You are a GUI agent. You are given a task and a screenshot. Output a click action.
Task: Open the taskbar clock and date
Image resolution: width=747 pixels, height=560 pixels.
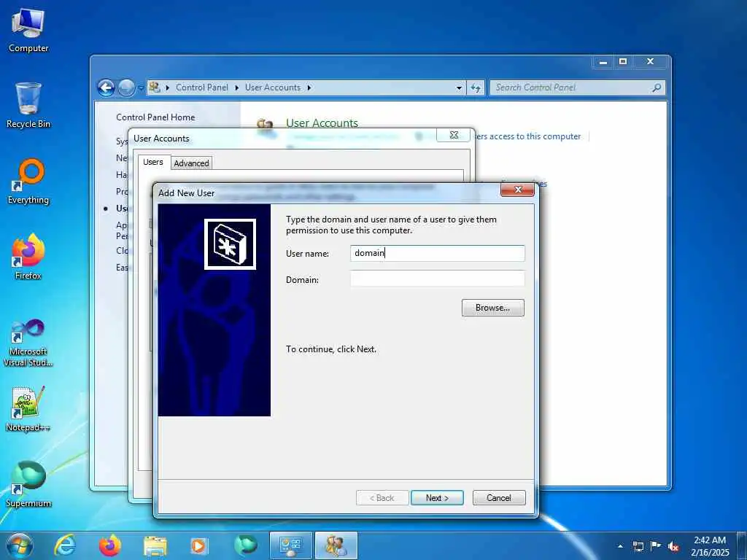[x=710, y=546]
